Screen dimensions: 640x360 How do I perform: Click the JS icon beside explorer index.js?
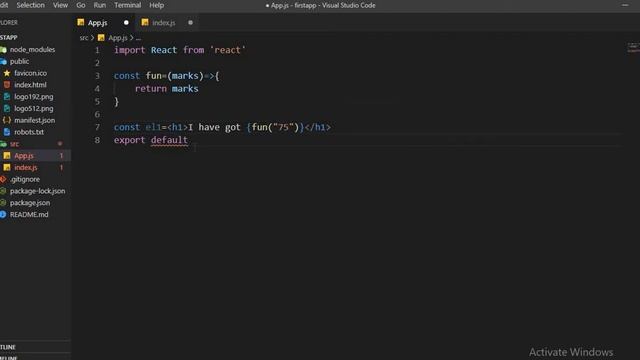pos(7,167)
